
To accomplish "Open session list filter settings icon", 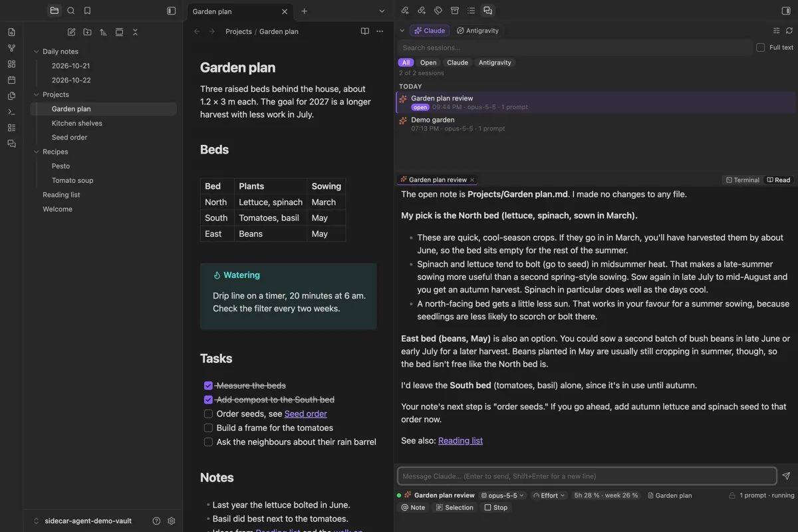I will [776, 31].
